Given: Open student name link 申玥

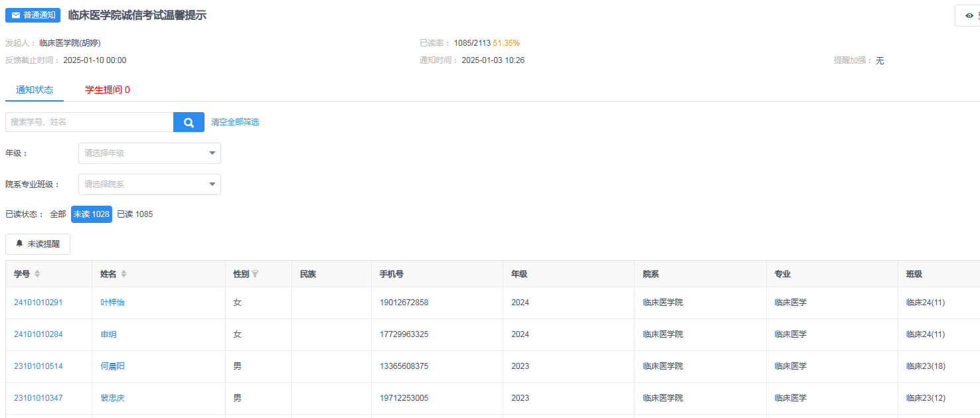Looking at the screenshot, I should coord(108,334).
